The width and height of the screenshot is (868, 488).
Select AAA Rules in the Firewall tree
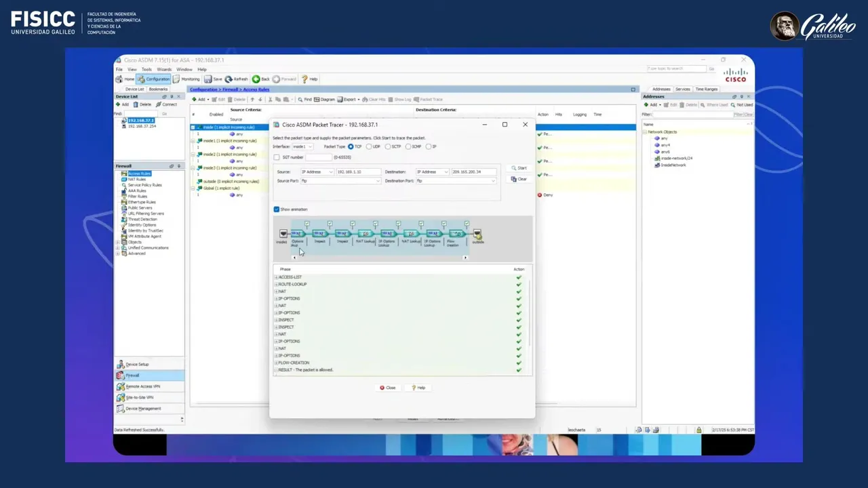136,190
